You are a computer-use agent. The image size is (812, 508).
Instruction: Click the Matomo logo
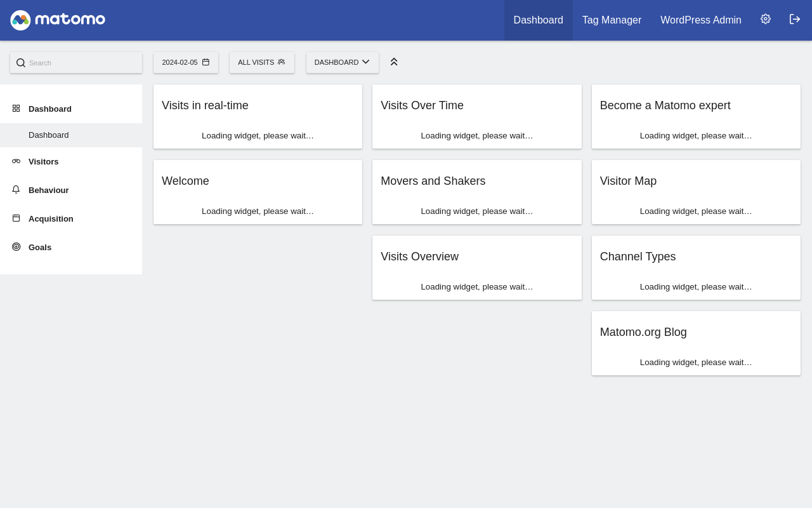tap(58, 20)
